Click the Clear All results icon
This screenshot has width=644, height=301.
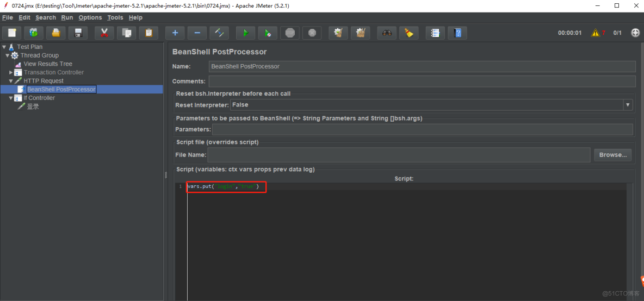click(361, 33)
